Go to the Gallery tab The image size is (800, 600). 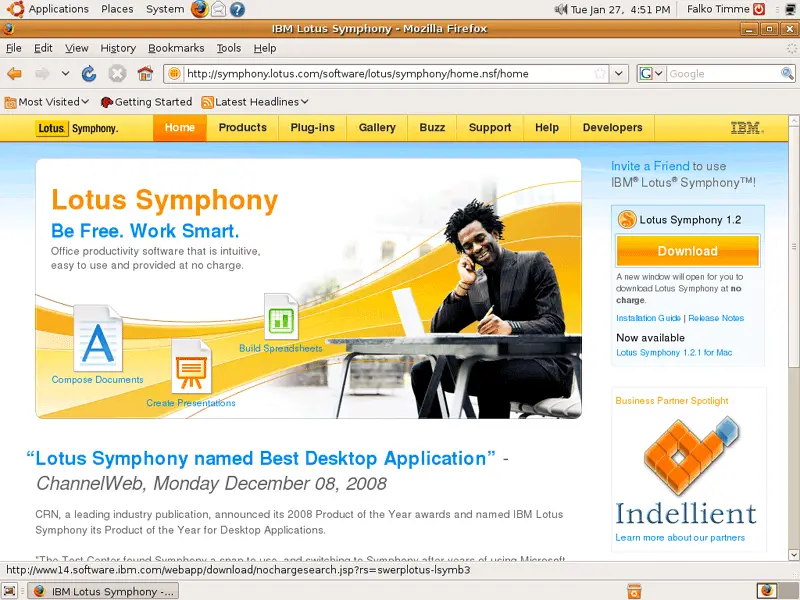(377, 128)
